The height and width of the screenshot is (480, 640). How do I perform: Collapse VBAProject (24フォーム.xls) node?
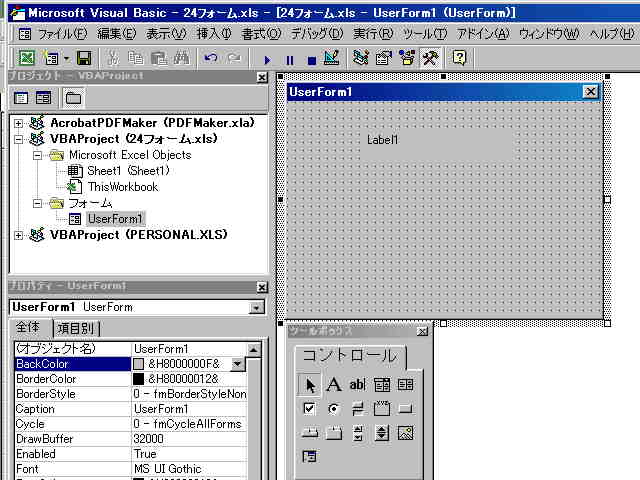[18, 139]
